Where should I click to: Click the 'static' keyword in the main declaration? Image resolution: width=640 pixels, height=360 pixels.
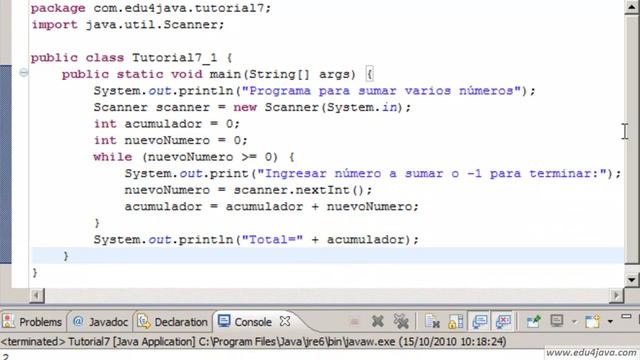coord(140,74)
